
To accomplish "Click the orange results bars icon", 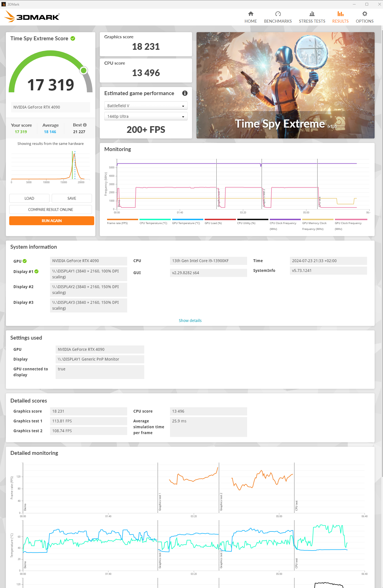I will (x=341, y=14).
